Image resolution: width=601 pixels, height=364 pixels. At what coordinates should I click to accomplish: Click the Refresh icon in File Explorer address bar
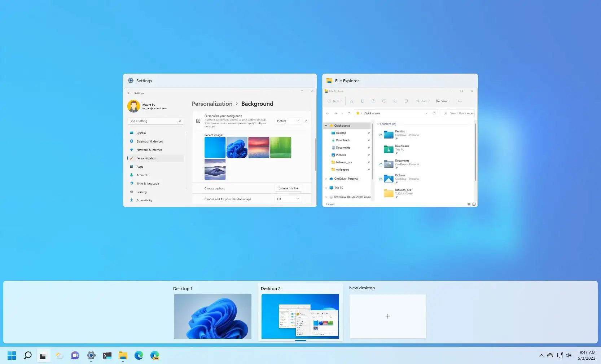[434, 113]
